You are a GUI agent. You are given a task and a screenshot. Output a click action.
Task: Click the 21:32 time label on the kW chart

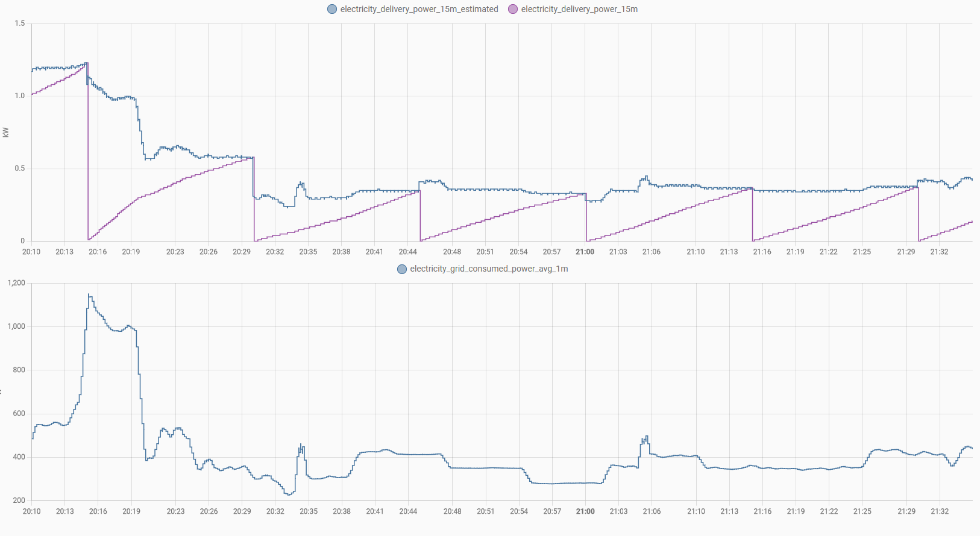coord(939,252)
